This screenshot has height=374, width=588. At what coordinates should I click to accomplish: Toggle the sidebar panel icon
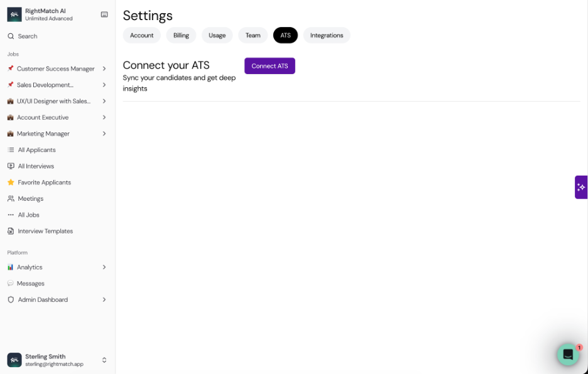coord(104,14)
